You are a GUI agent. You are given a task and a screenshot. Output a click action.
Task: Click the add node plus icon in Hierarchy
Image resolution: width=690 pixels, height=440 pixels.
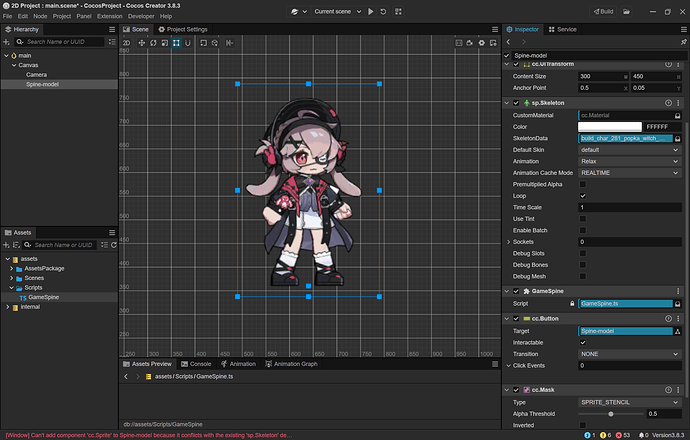coord(7,42)
